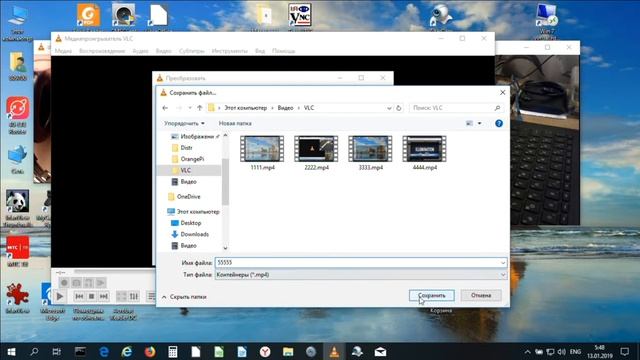The image size is (640, 360).
Task: Collapse folders with Скрыть папки
Action: point(184,297)
